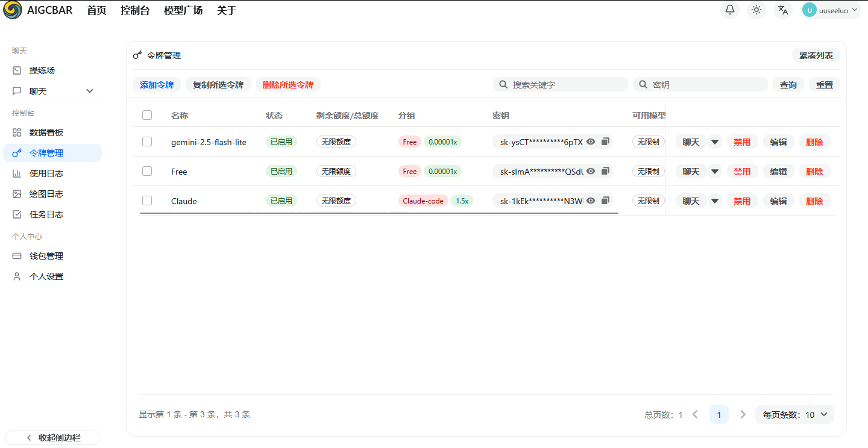Click 编辑 for the Claude token
Screen dimensions: 868x448
click(x=778, y=201)
